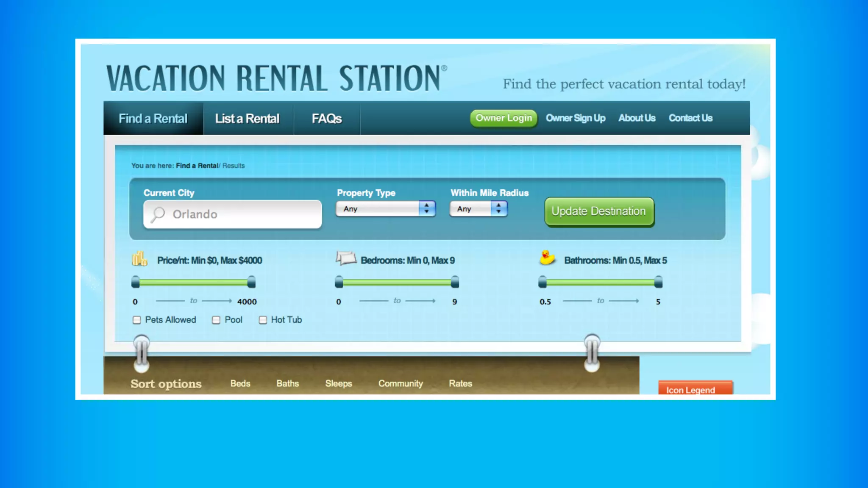Screen dimensions: 868x488
Task: Click the Update Destination button
Action: point(599,211)
